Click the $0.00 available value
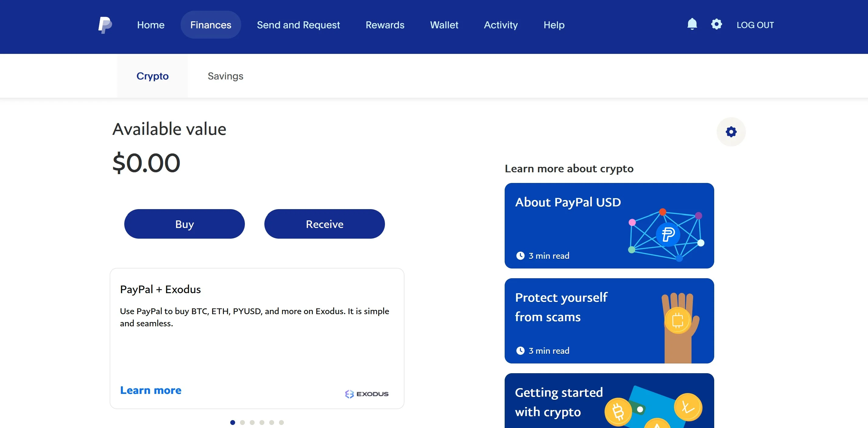 tap(146, 163)
